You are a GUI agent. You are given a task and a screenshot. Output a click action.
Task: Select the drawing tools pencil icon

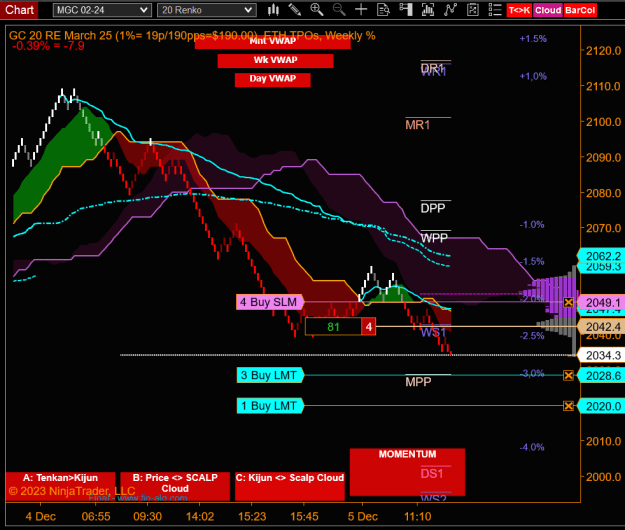pyautogui.click(x=295, y=10)
